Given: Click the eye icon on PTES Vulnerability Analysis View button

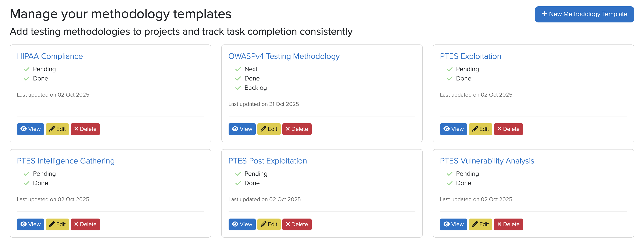Looking at the screenshot, I should coord(447,224).
